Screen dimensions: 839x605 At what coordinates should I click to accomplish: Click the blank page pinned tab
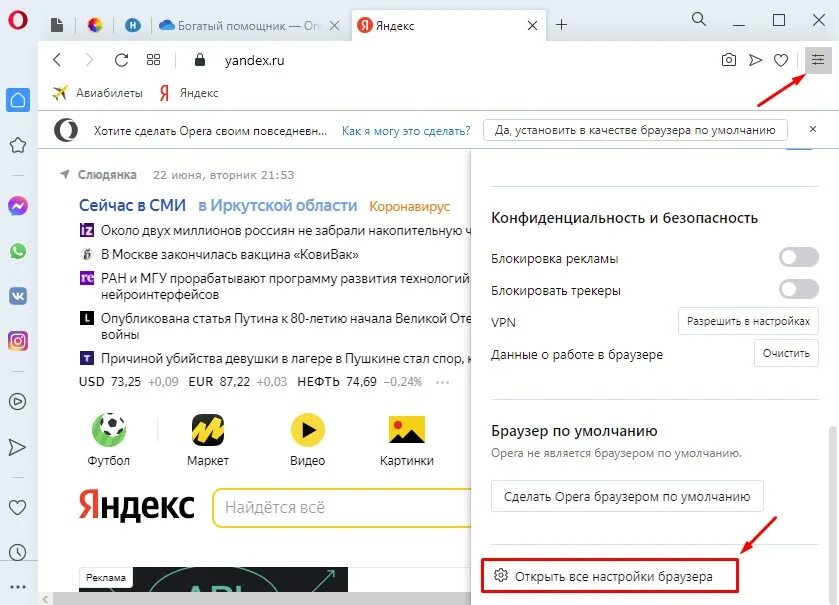point(57,25)
